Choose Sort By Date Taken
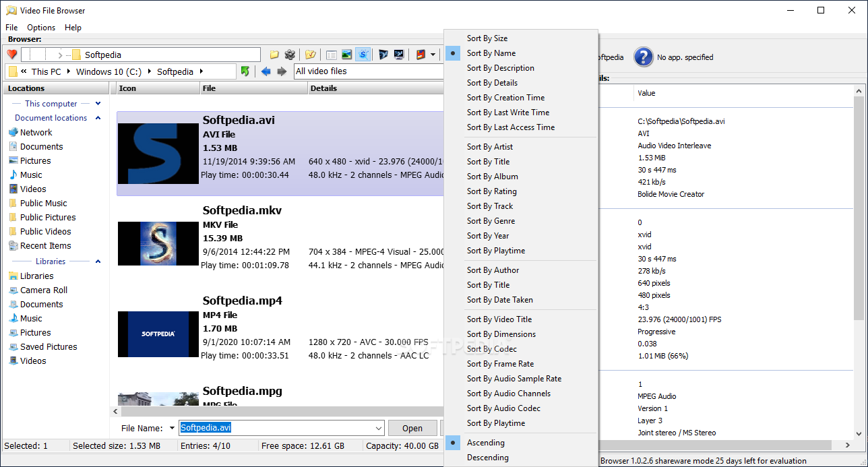The width and height of the screenshot is (868, 467). [521, 300]
